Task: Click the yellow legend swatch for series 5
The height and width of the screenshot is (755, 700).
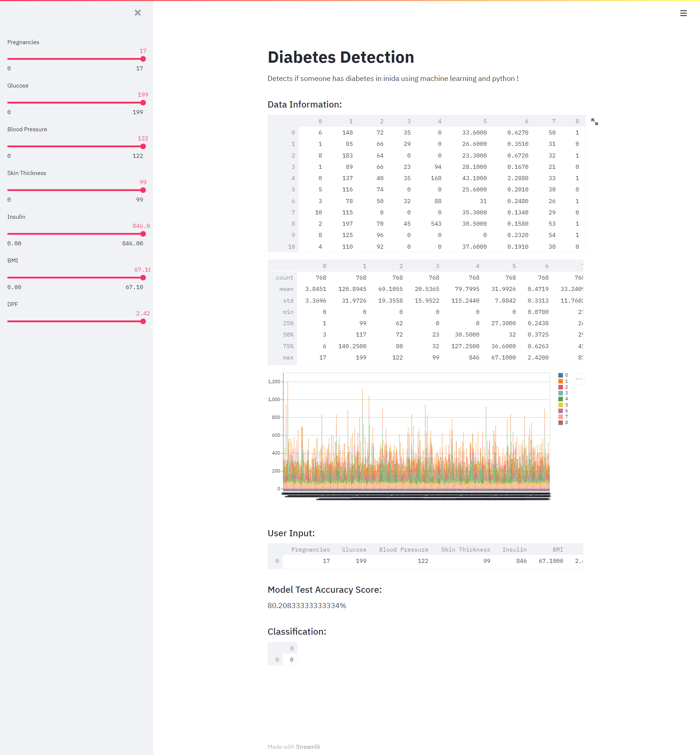Action: [x=560, y=405]
